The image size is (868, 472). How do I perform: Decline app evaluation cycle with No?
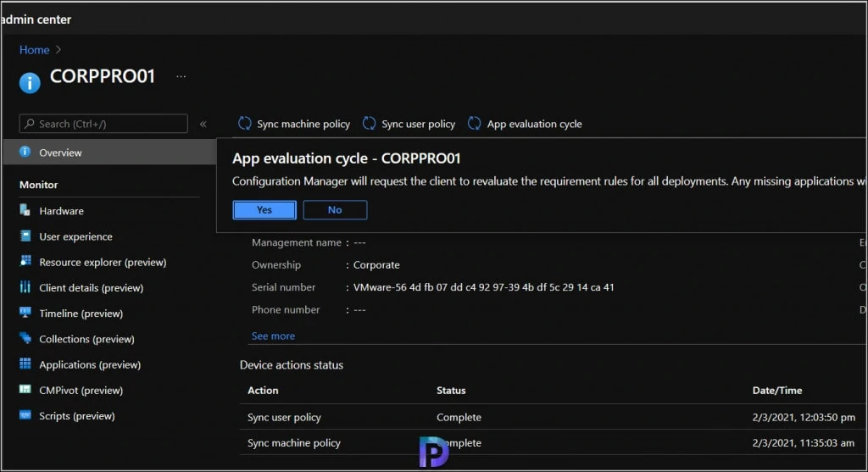[x=335, y=209]
